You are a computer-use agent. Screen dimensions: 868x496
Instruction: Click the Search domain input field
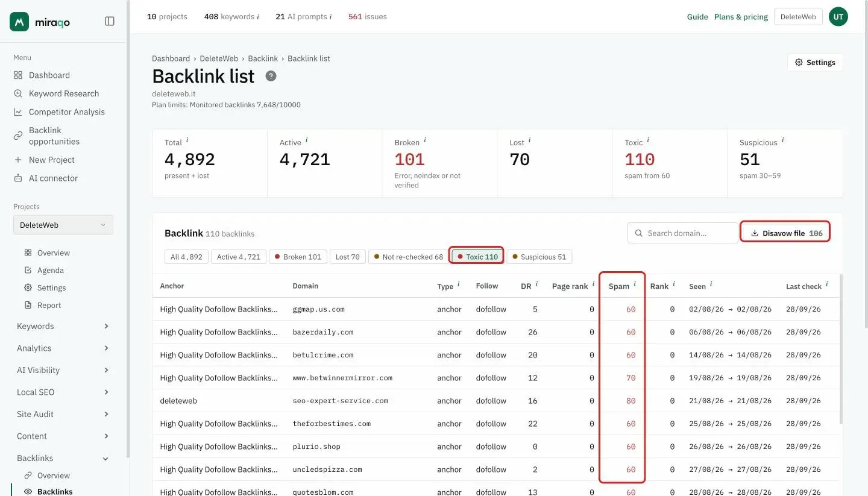pyautogui.click(x=682, y=233)
